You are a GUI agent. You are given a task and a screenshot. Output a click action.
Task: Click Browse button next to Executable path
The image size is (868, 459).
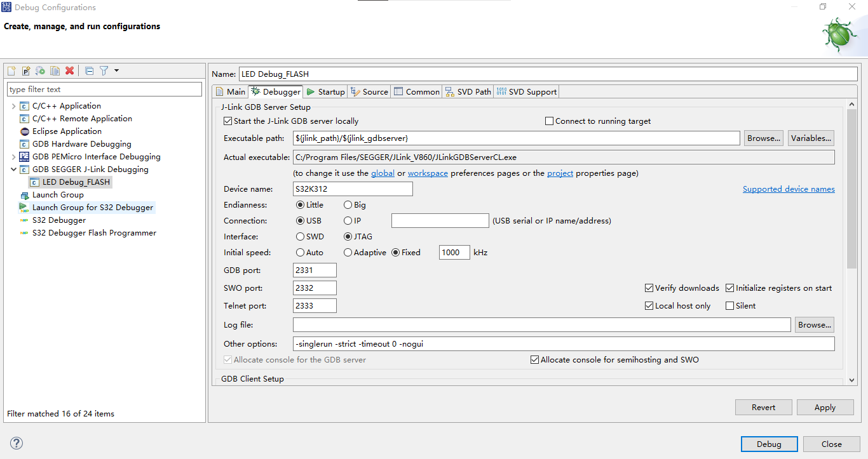coord(764,138)
